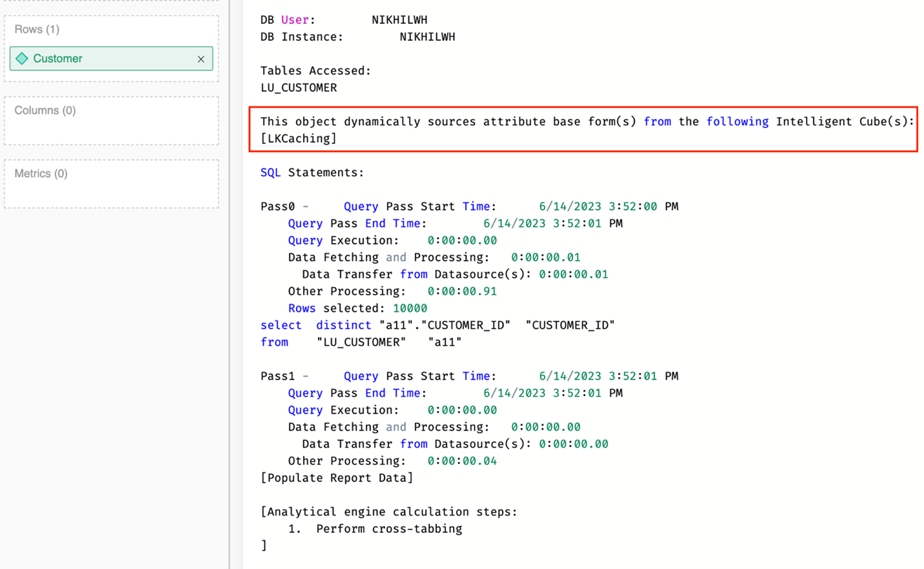
Task: Click the DB Instance value NIKHILWH
Action: tap(427, 37)
